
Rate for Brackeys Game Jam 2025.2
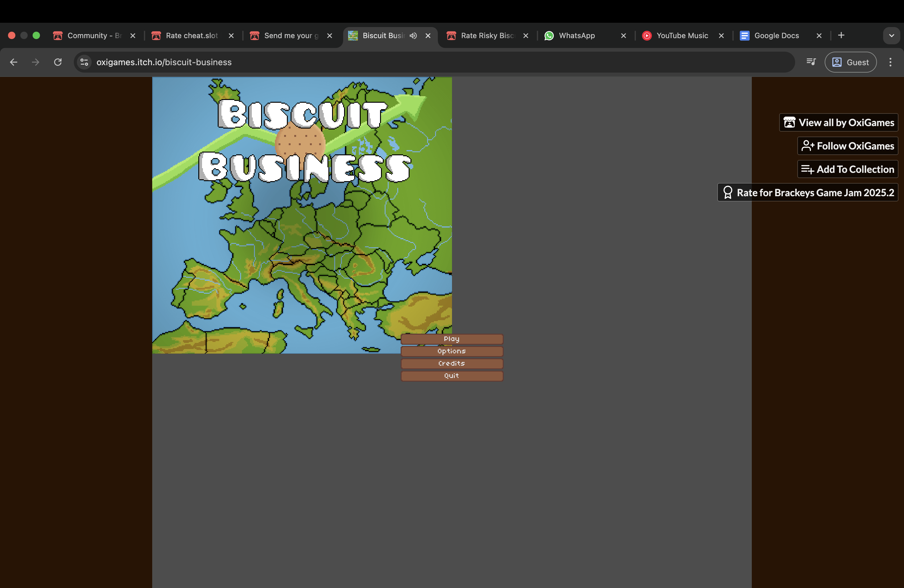(x=807, y=193)
